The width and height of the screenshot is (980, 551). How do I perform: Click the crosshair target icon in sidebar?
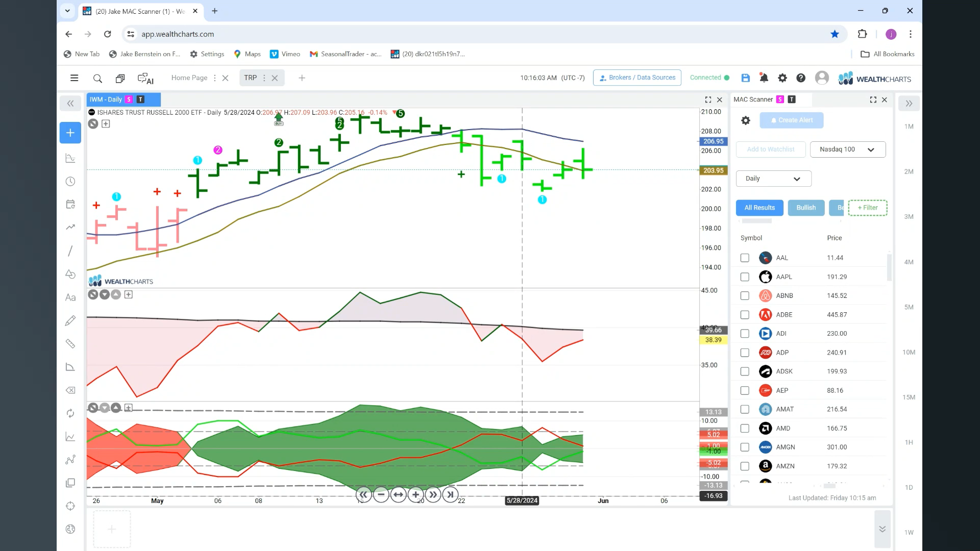(x=70, y=506)
